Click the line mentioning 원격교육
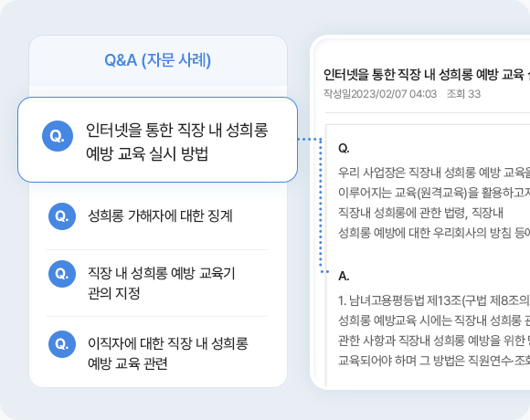Screen dimensions: 530x420 pos(434,193)
